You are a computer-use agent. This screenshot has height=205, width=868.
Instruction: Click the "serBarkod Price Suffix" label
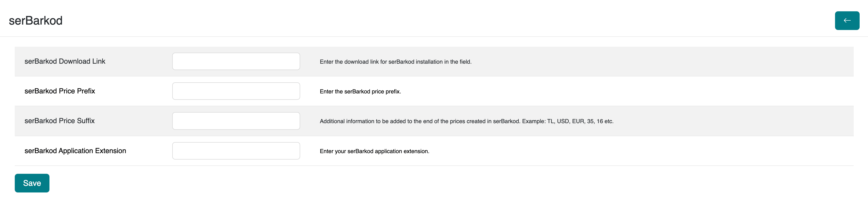59,121
